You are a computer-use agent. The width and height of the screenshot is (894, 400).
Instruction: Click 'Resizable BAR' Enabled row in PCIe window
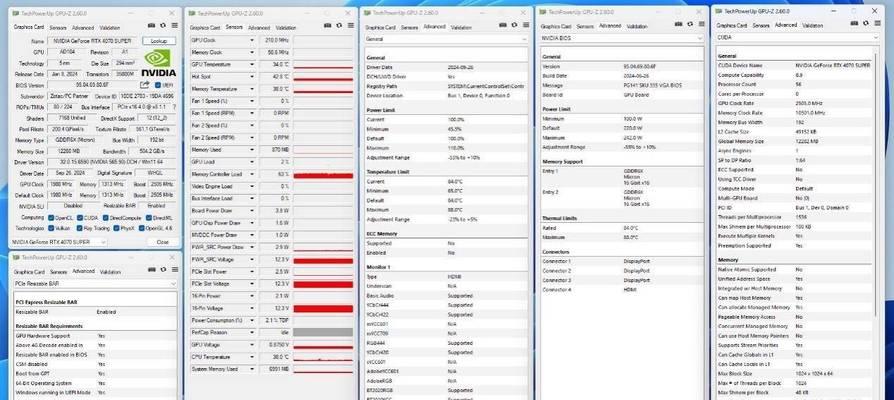tap(95, 312)
